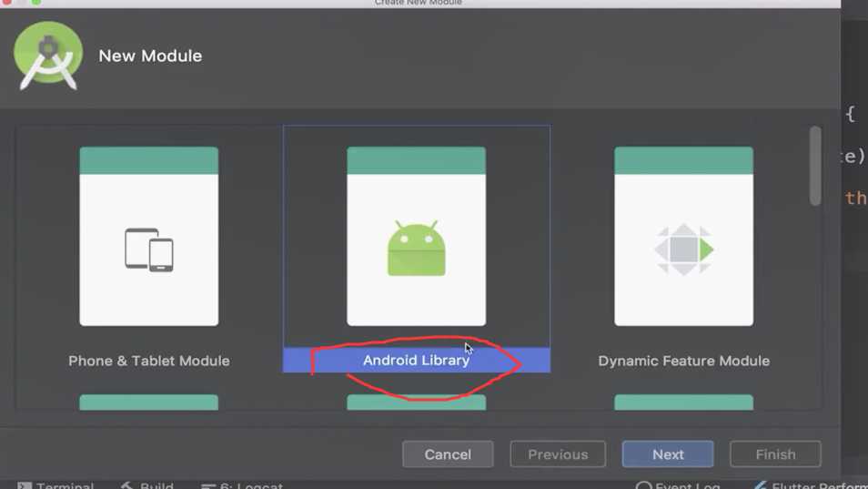The height and width of the screenshot is (489, 868).
Task: Open the Terminal tool window tab
Action: pos(56,485)
